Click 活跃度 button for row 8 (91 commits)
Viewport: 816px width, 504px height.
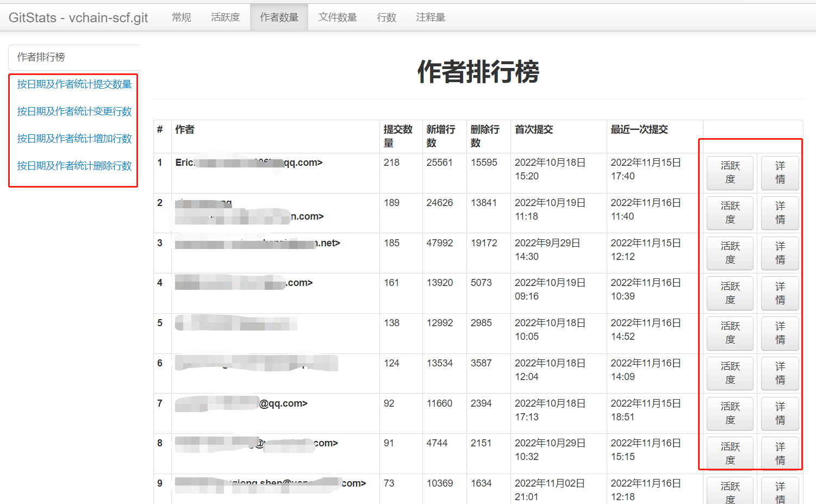click(730, 454)
